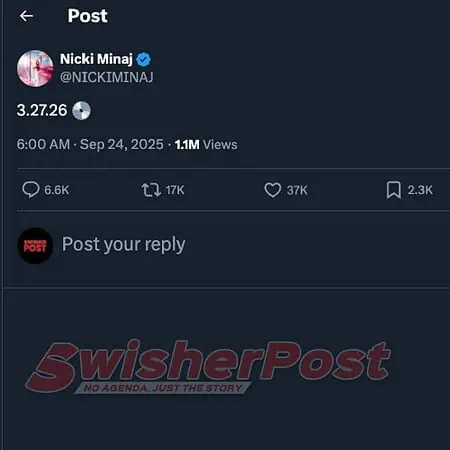Open the @NICKIMINAJ handle link
This screenshot has height=450, width=450.
pos(107,77)
